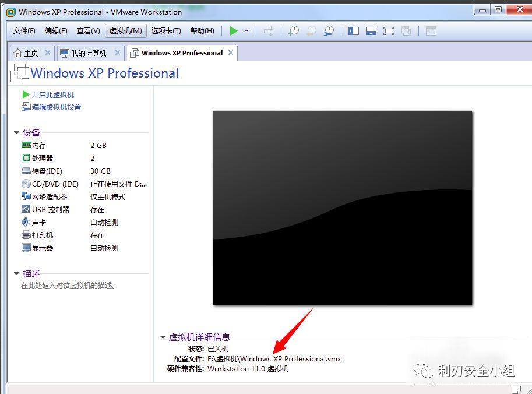The height and width of the screenshot is (394, 532).
Task: Open the 文件(F) menu
Action: 24,31
